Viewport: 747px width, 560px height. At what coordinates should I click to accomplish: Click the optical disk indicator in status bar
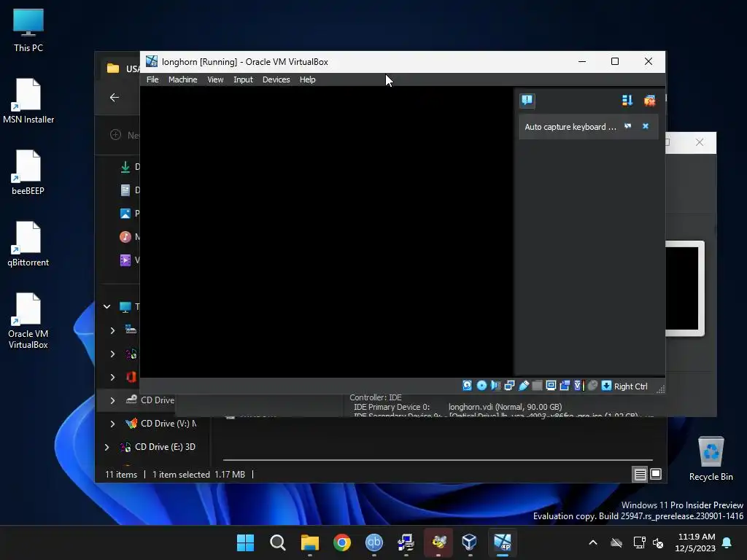coord(481,386)
